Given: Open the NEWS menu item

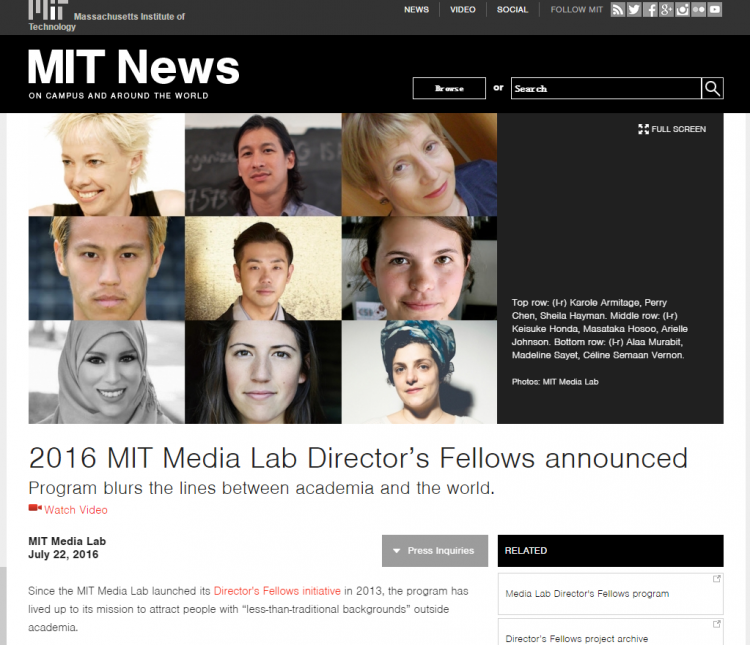Looking at the screenshot, I should (x=416, y=10).
